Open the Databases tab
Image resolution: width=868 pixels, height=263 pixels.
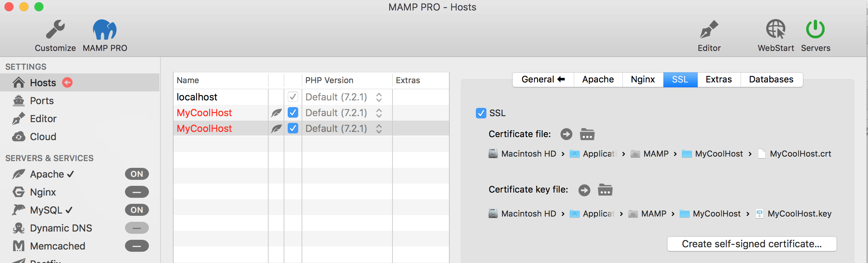771,79
